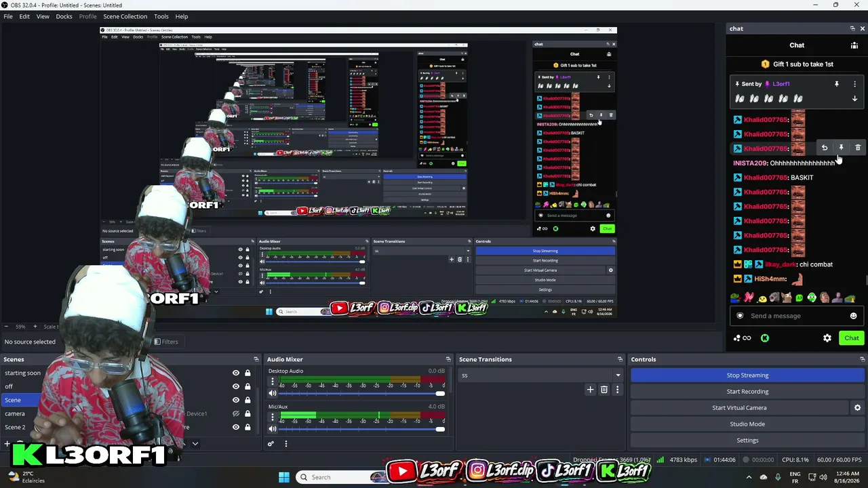This screenshot has width=868, height=488.
Task: Click the Desktop Audio volume slider
Action: 361,394
